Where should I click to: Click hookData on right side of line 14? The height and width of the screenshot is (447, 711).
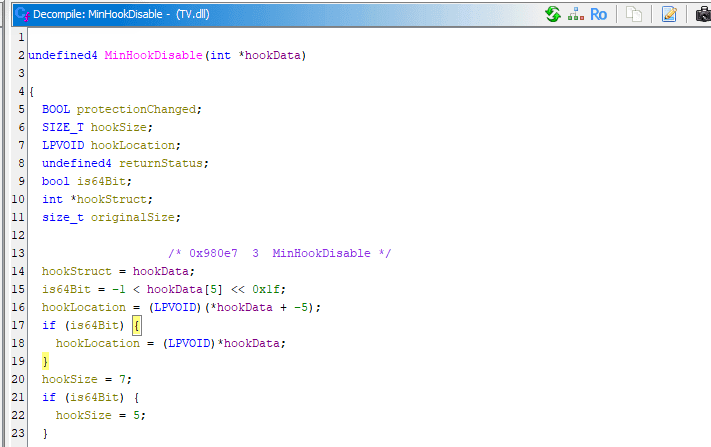click(x=161, y=271)
